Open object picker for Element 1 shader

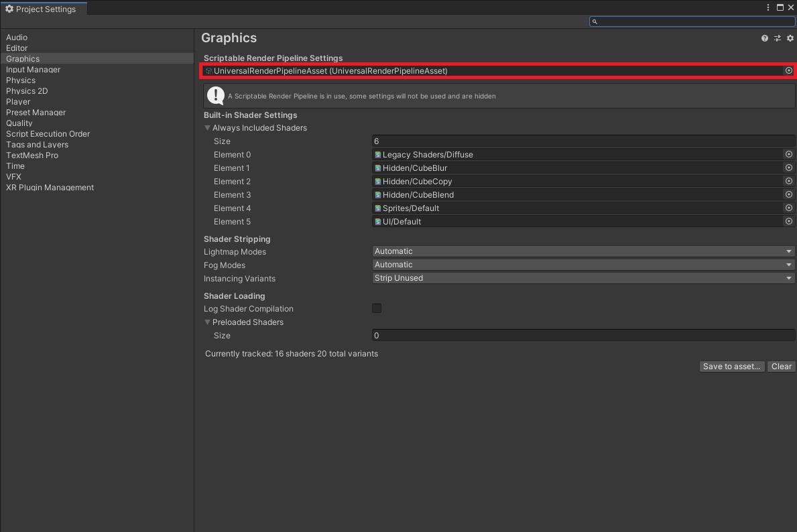[x=788, y=168]
